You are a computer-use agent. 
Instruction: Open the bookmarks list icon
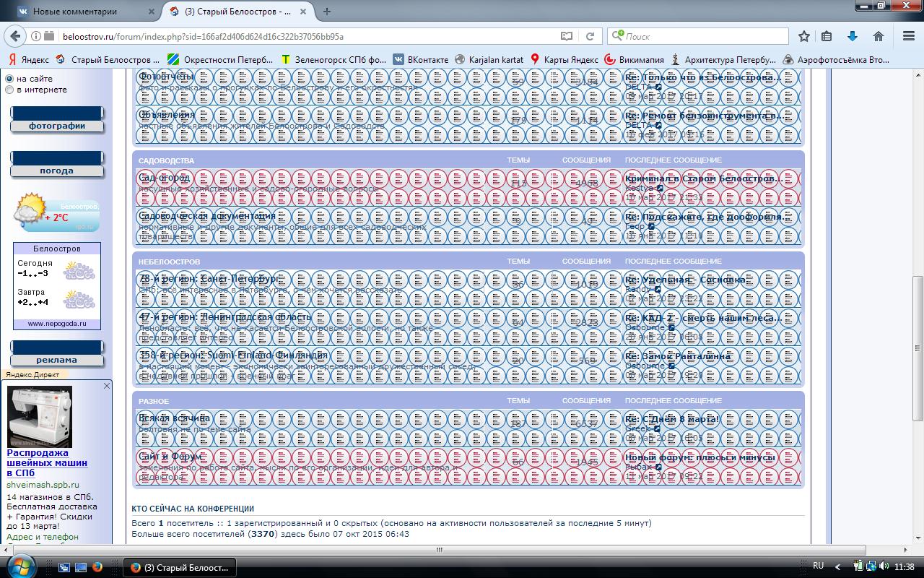[x=827, y=36]
